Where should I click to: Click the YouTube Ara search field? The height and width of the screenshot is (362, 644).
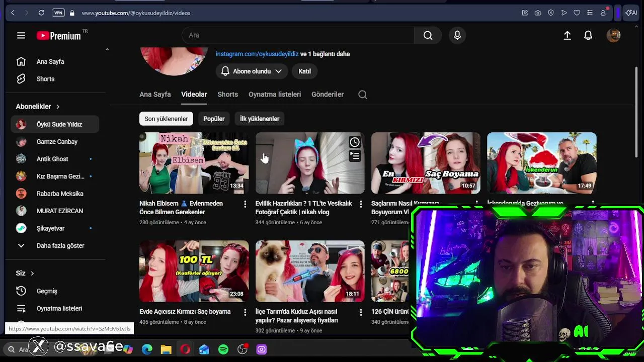pos(298,35)
